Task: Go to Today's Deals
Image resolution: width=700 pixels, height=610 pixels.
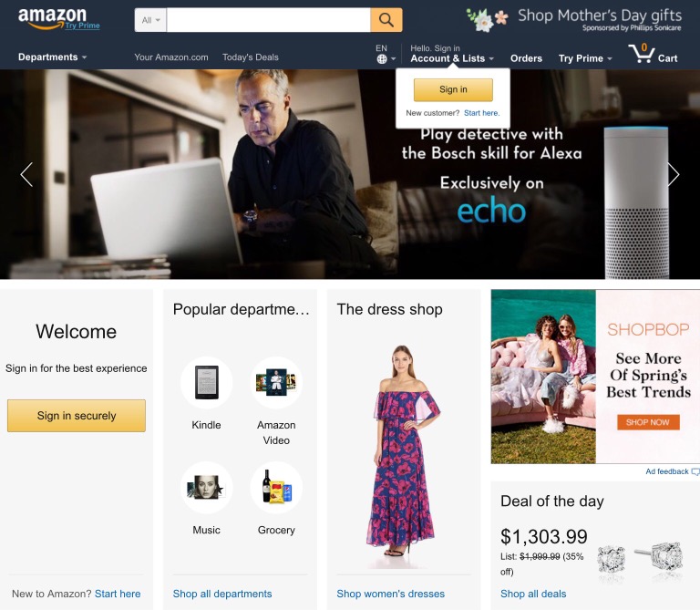Action: [251, 57]
